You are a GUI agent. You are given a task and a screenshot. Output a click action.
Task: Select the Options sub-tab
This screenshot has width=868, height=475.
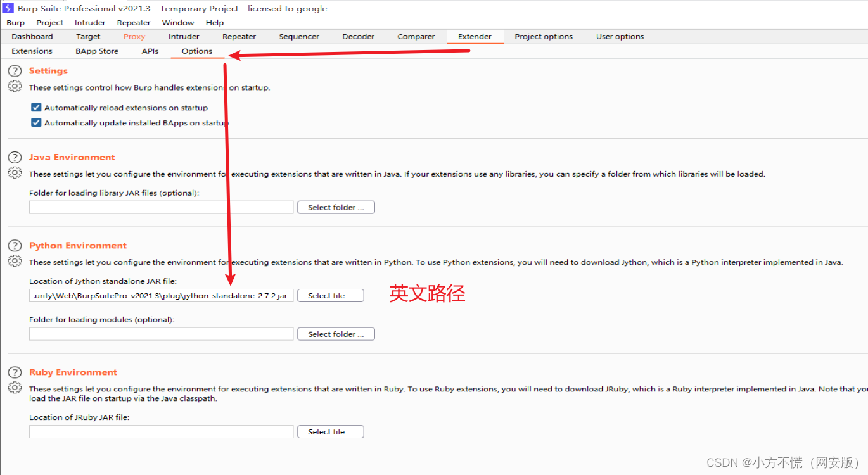pos(197,51)
